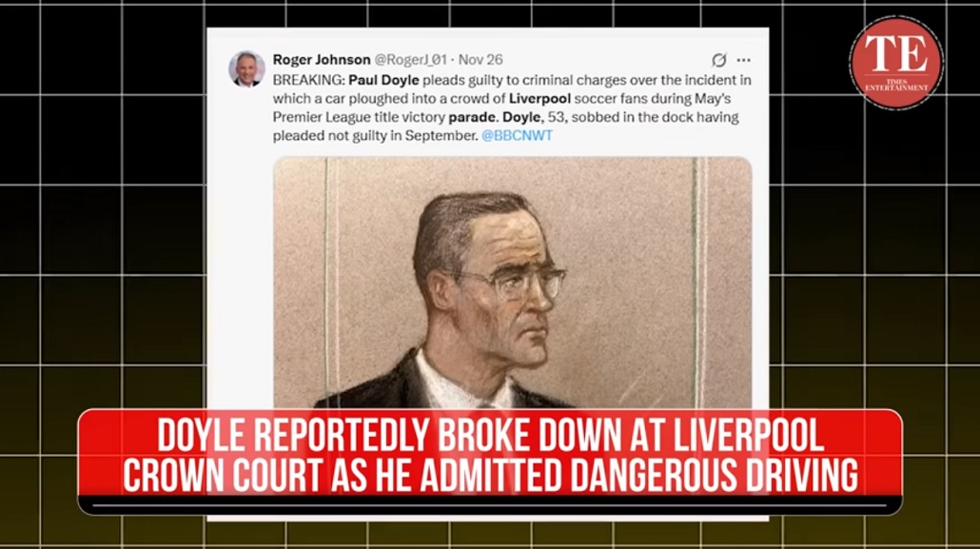Click bold "Liverpool" in the tweet body
The height and width of the screenshot is (549, 980).
539,99
